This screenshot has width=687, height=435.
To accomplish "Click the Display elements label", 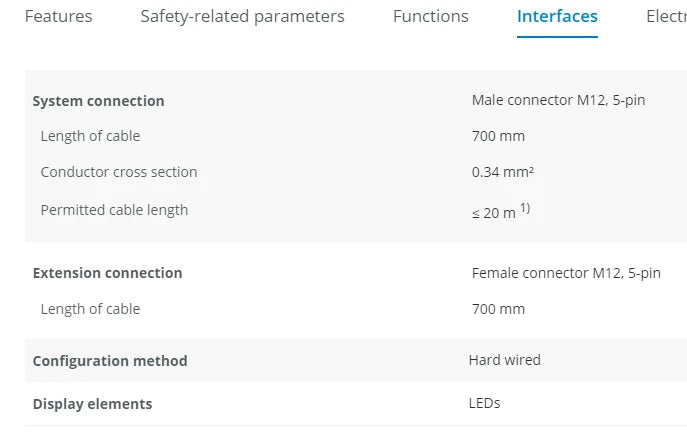I will click(x=92, y=404).
